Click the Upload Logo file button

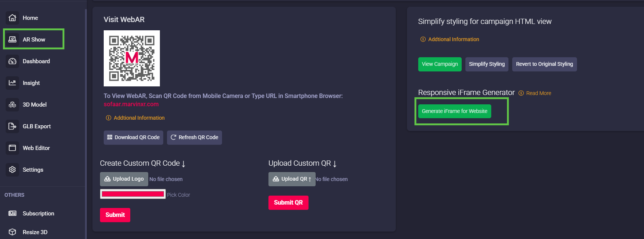point(124,179)
